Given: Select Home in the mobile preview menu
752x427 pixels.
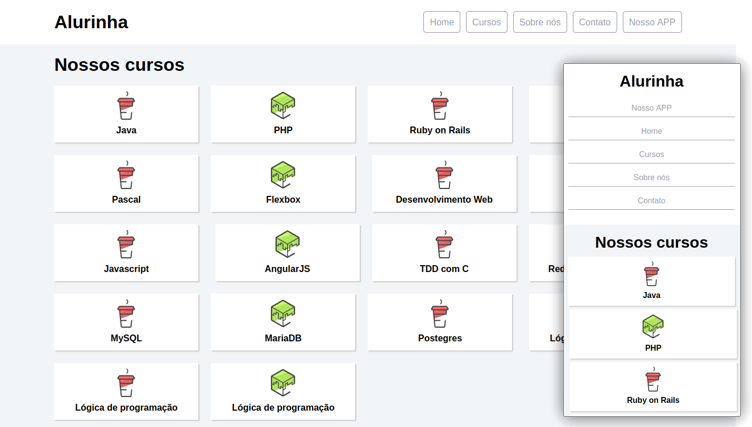Looking at the screenshot, I should (x=651, y=131).
